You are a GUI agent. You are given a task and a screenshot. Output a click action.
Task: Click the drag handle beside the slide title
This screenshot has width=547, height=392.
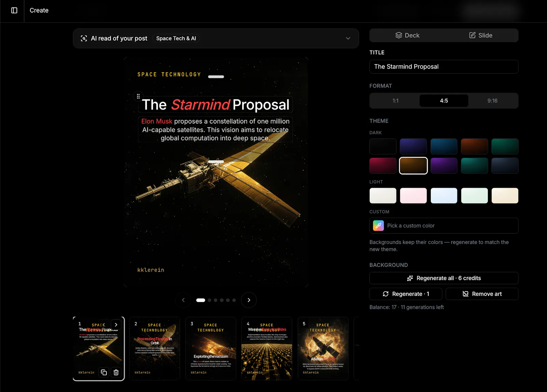click(x=138, y=96)
